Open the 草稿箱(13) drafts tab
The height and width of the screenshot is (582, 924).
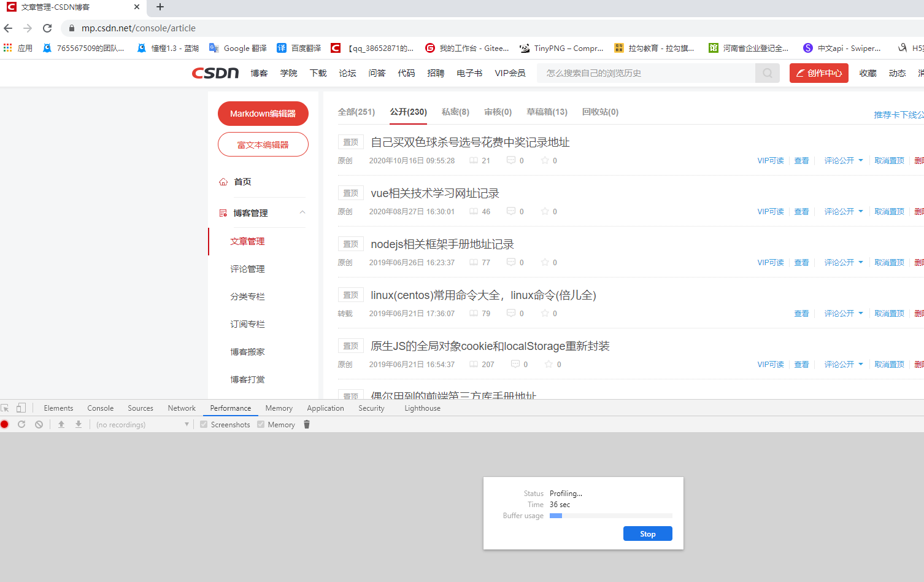(546, 112)
